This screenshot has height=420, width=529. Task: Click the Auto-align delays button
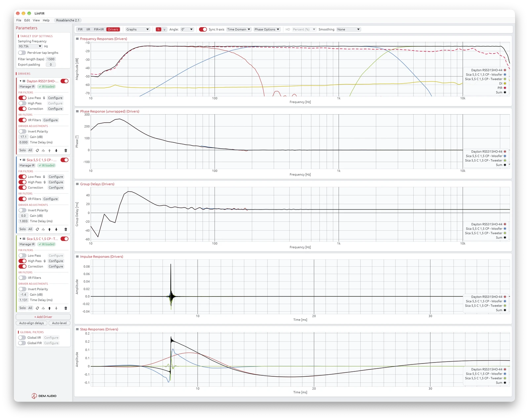coord(31,323)
